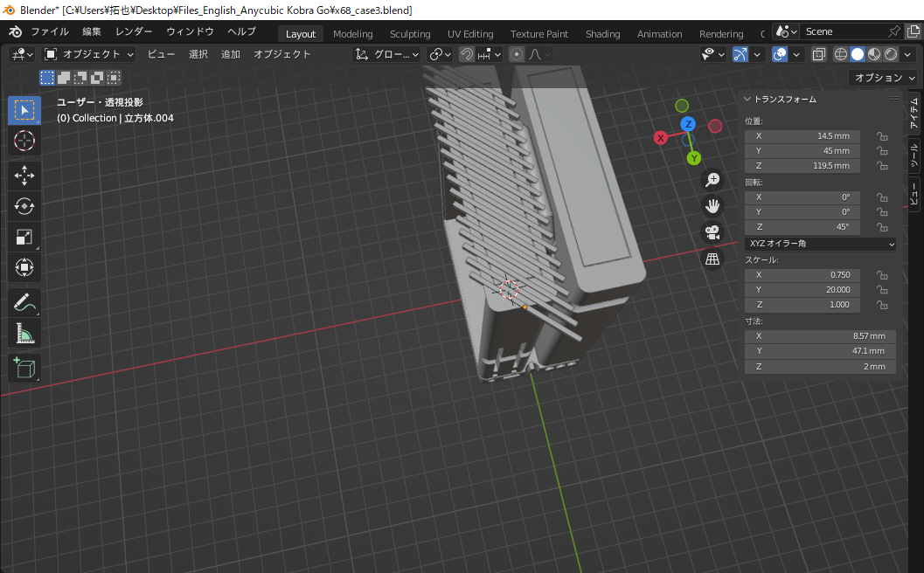Click the scale Y 20.000 field
924x573 pixels.
[x=802, y=290]
